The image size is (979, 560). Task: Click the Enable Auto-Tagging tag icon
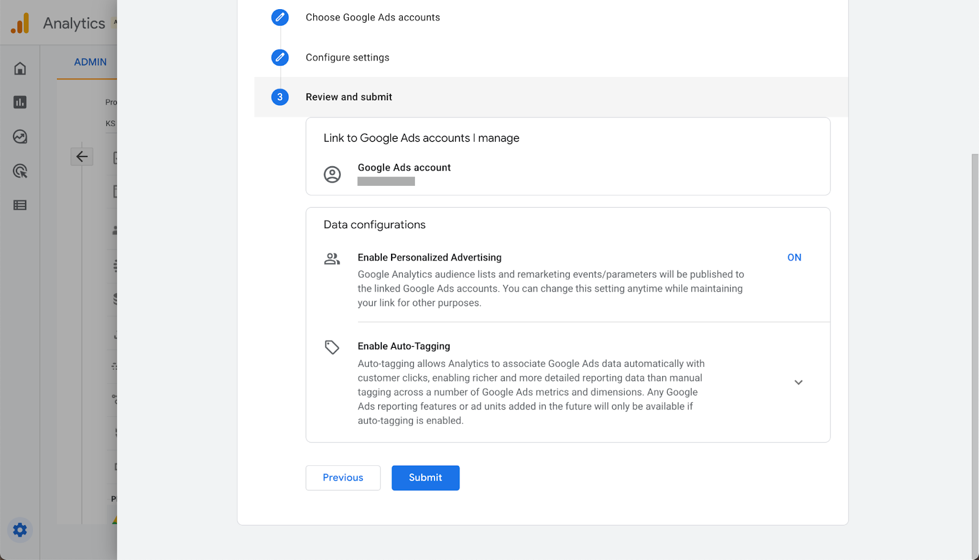coord(332,347)
